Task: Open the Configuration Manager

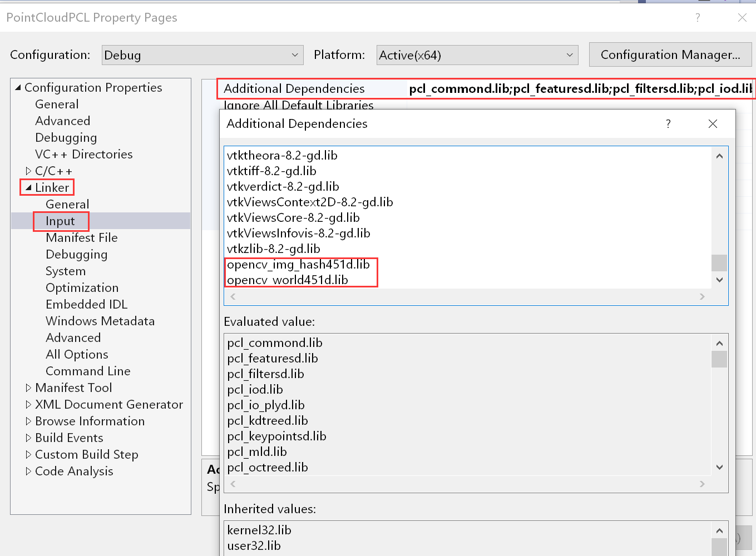Action: click(670, 54)
